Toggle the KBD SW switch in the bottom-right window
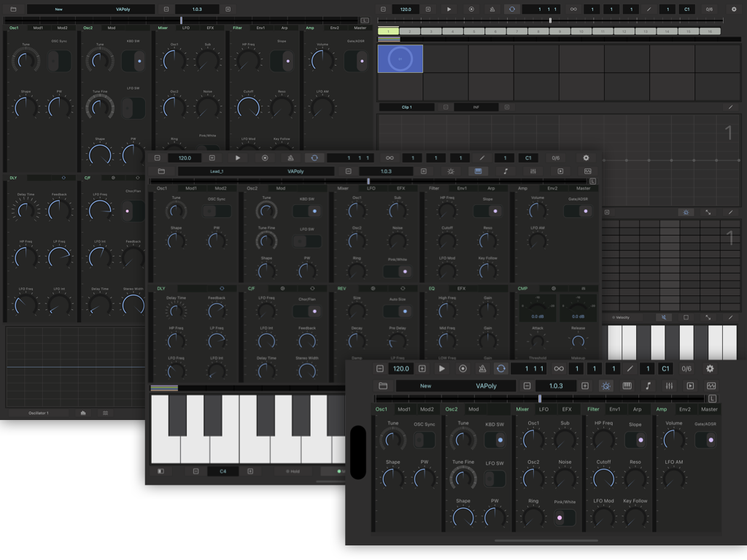This screenshot has width=747, height=560. [x=495, y=440]
